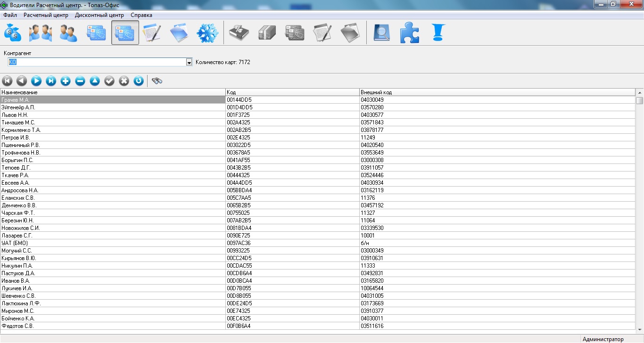Viewport: 644px width, 343px height.
Task: Click the external code cell 10064544
Action: click(497, 288)
